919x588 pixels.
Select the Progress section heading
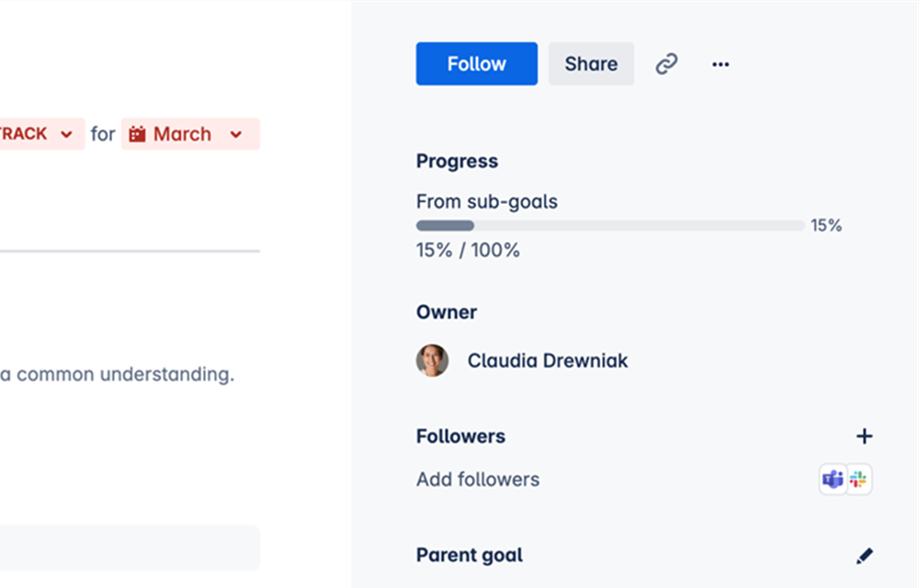pos(457,161)
